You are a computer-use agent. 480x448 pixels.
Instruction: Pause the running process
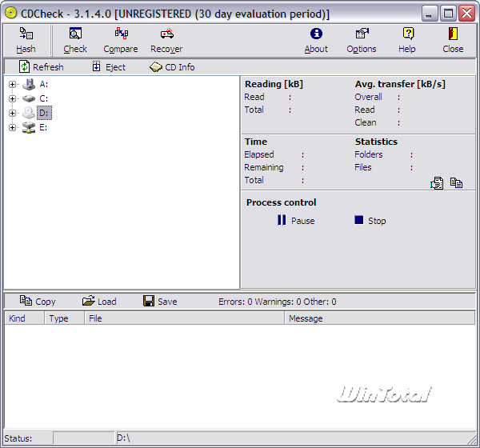tap(296, 221)
